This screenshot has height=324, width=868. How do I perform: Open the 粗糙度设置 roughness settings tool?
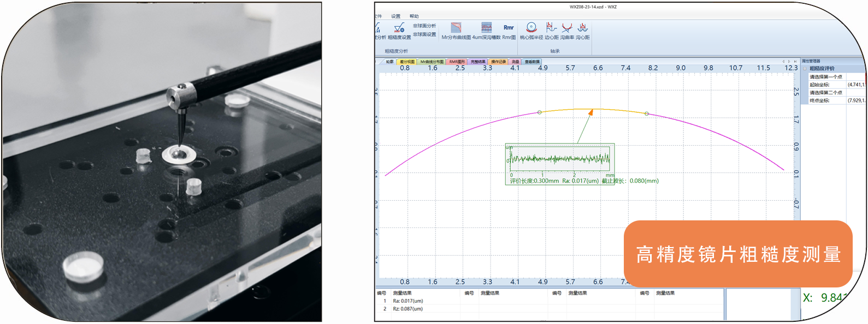(399, 31)
